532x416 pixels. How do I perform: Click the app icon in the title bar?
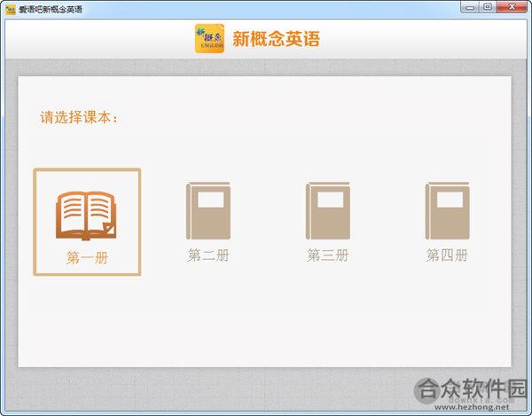[11, 9]
